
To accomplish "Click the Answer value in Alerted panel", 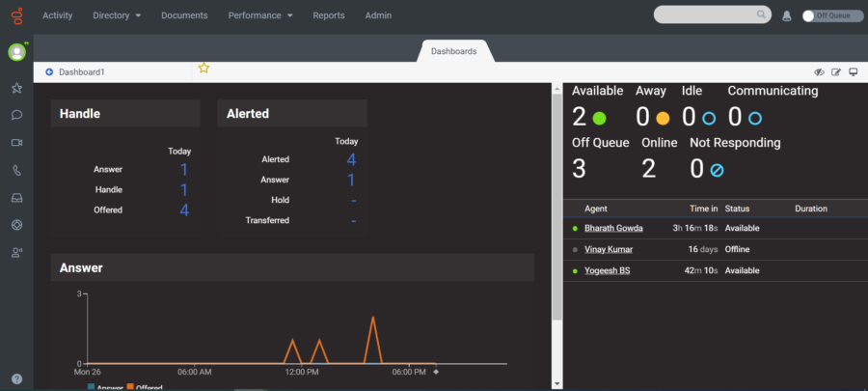I will (x=351, y=180).
